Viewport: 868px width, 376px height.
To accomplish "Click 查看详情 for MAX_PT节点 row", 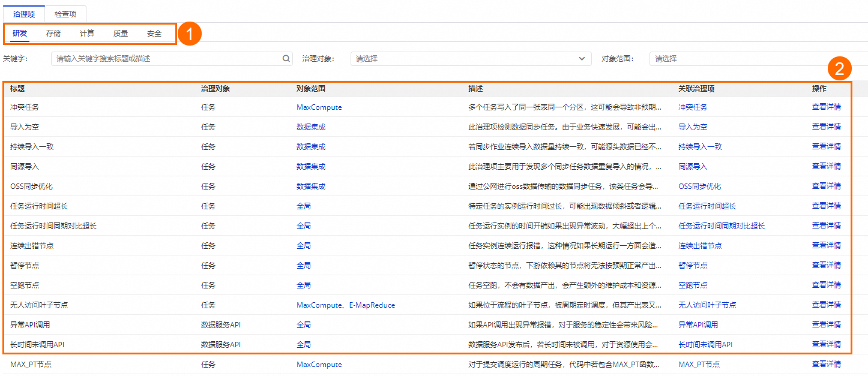I will [826, 364].
